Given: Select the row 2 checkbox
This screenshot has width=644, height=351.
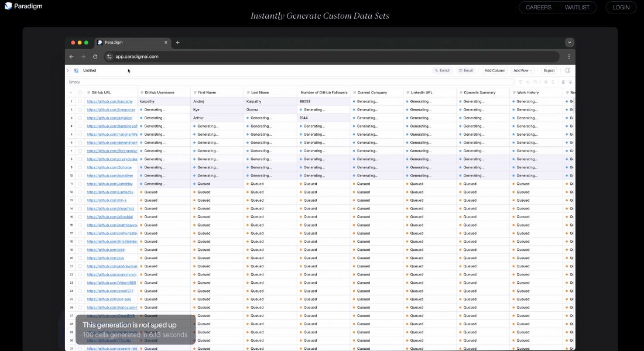Looking at the screenshot, I should (80, 109).
